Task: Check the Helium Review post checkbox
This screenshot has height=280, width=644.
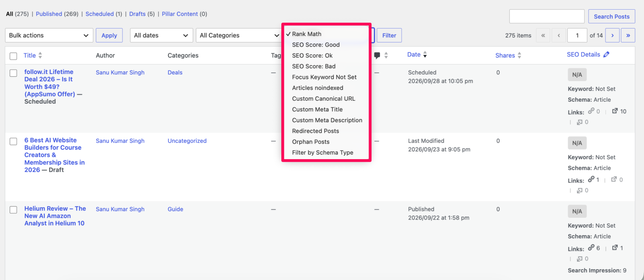Action: (13, 210)
